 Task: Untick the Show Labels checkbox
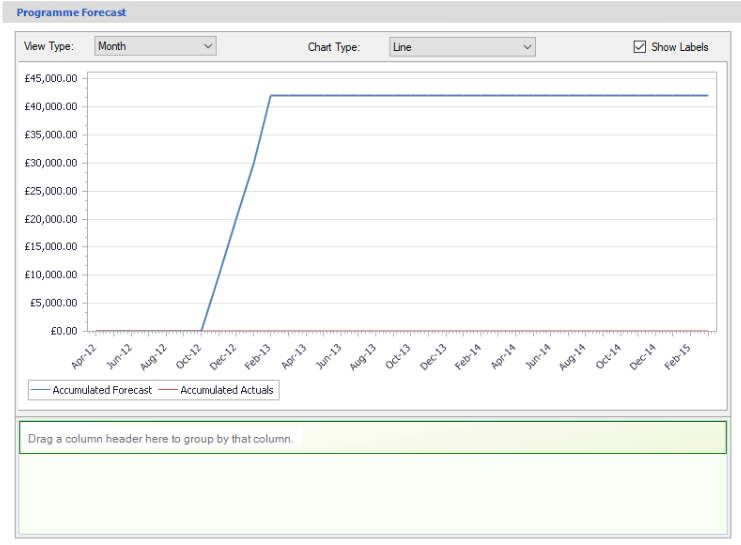pyautogui.click(x=640, y=47)
